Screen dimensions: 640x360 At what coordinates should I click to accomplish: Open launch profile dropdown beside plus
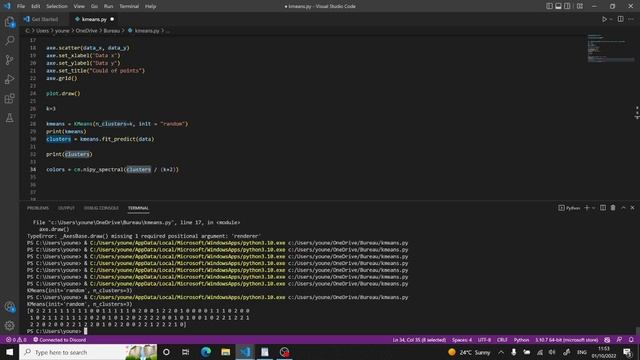(x=593, y=208)
